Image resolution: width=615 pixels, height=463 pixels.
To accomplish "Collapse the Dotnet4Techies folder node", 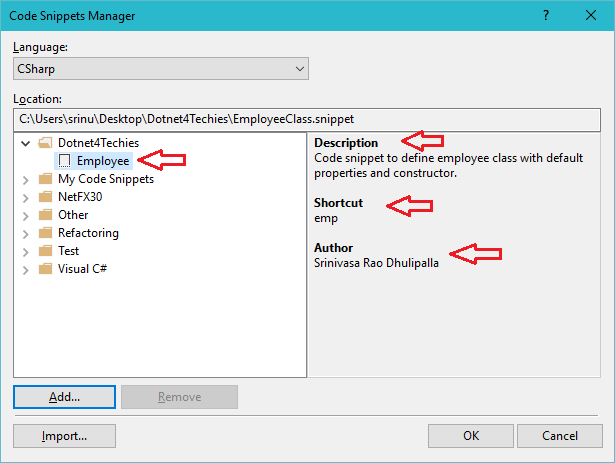I will [25, 143].
